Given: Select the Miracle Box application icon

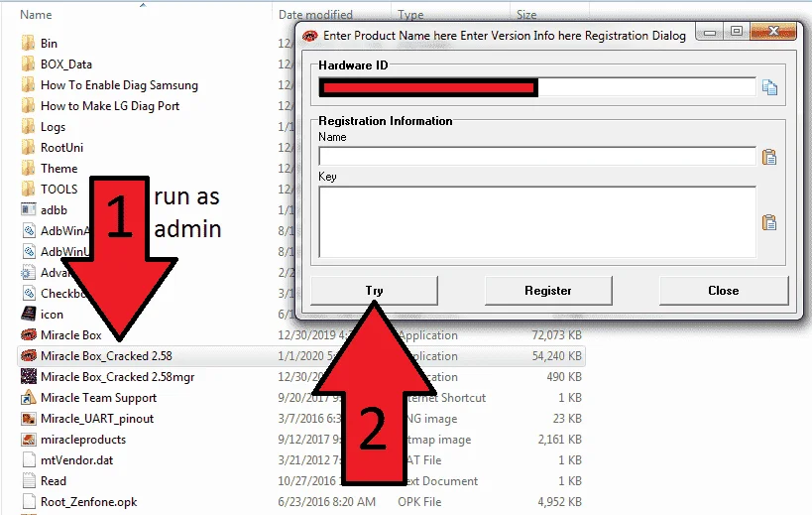Looking at the screenshot, I should [28, 334].
